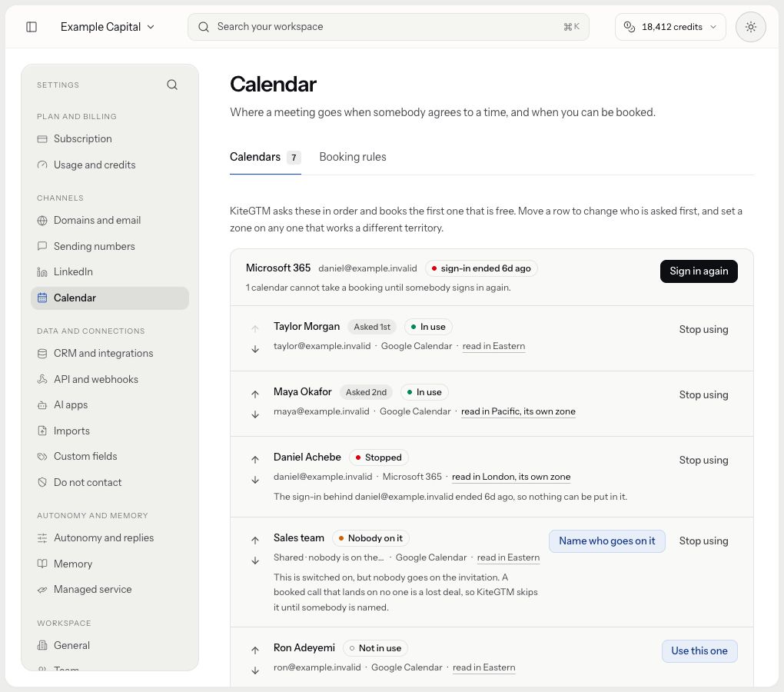Viewport: 784px width, 692px height.
Task: Move Daniel Achebe calendar up
Action: pos(255,460)
